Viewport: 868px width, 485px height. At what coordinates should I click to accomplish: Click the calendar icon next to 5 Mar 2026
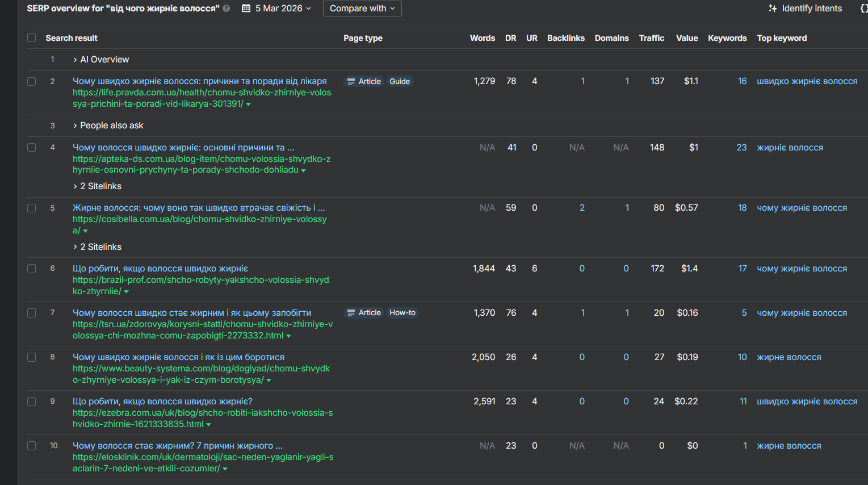pos(246,9)
